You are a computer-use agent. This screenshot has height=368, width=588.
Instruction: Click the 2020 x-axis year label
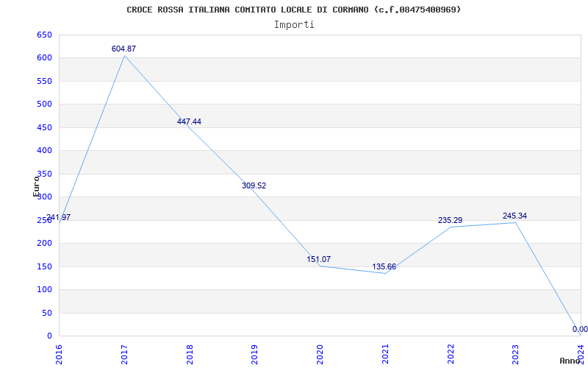320,354
